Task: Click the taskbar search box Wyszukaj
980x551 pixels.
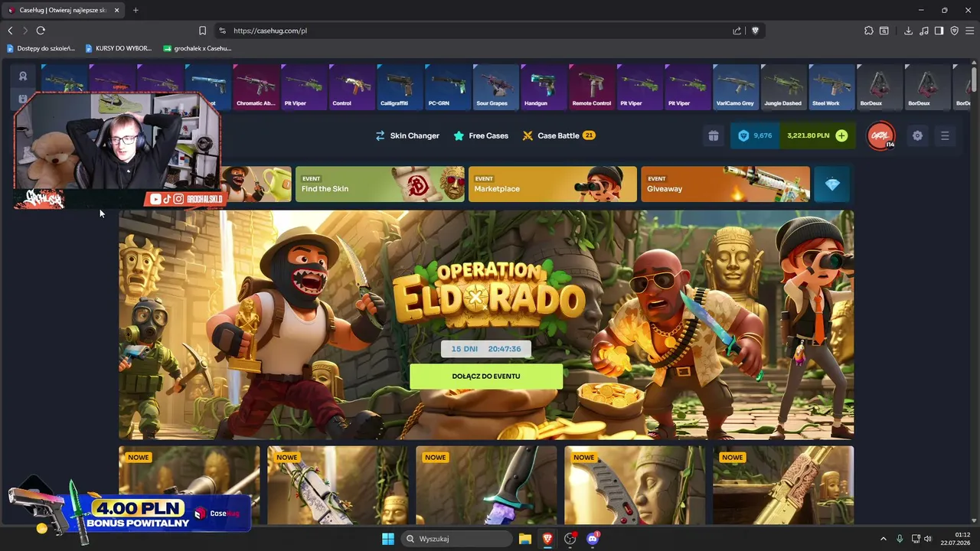Action: pyautogui.click(x=457, y=539)
